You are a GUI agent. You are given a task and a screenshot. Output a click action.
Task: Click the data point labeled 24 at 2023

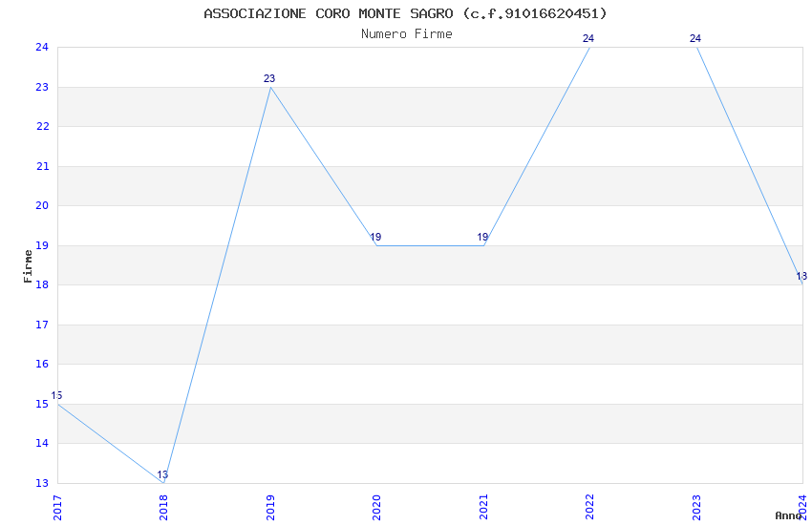696,47
